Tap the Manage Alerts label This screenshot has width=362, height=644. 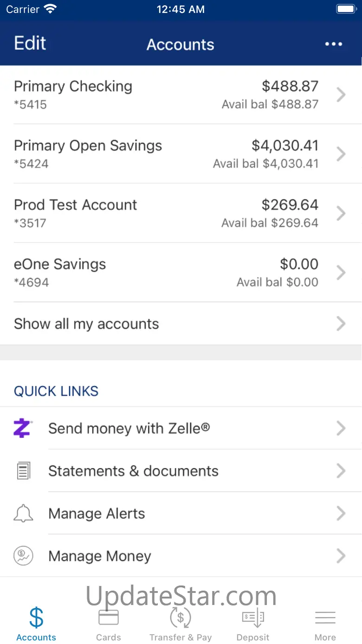pyautogui.click(x=97, y=514)
